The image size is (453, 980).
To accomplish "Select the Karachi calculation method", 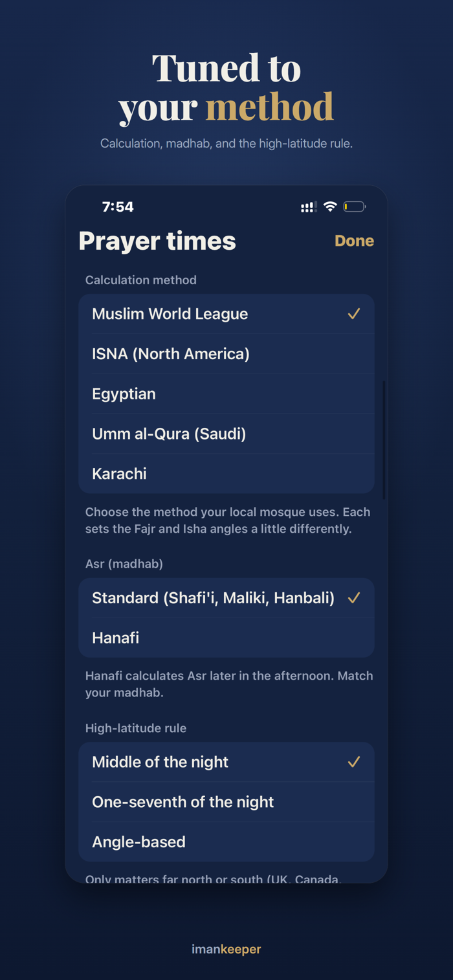I will click(226, 474).
